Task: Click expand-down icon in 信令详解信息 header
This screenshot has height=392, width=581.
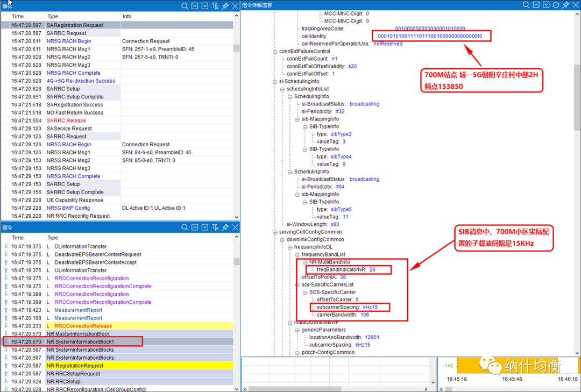Action: coord(546,5)
